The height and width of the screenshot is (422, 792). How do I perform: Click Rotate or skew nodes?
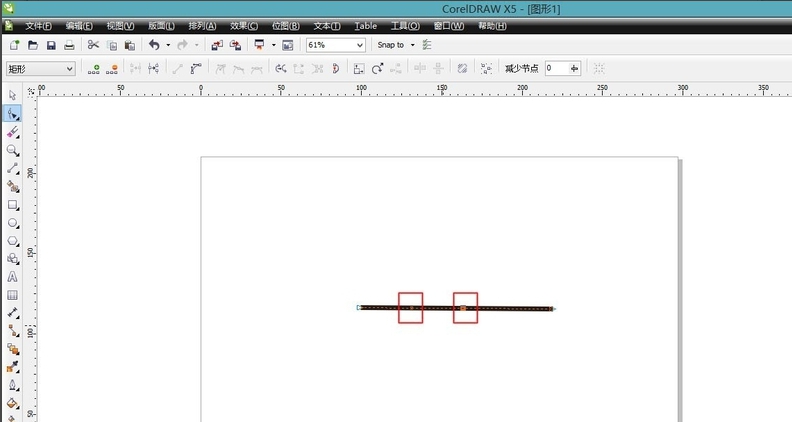(377, 69)
